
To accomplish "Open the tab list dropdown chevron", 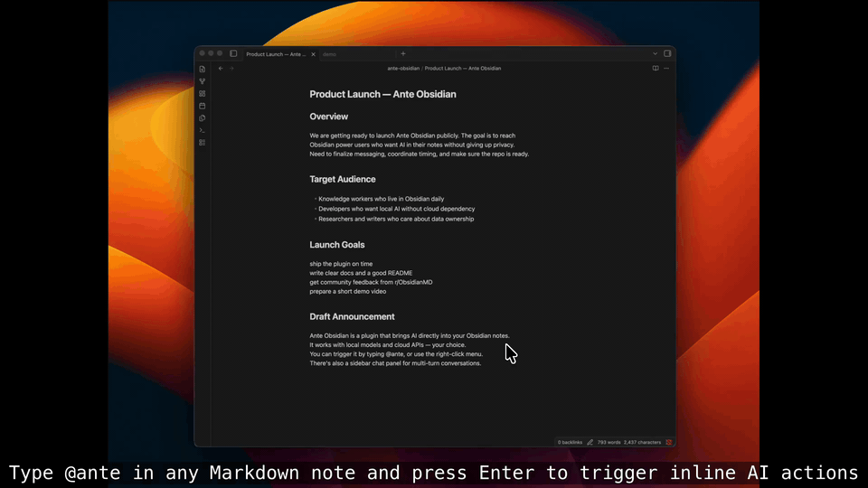I will pyautogui.click(x=655, y=53).
